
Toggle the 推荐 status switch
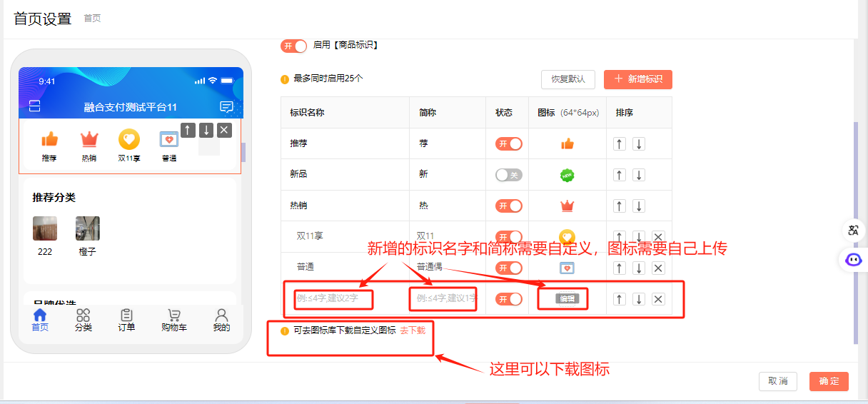tap(509, 143)
